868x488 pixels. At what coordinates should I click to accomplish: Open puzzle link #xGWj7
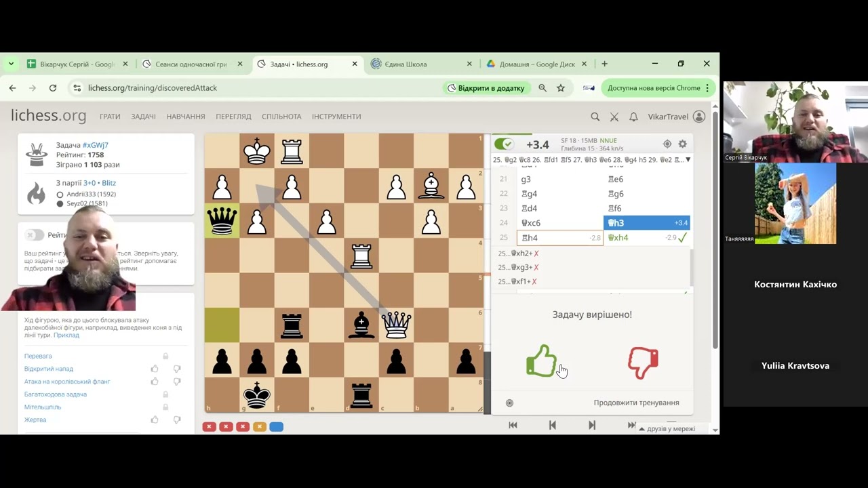pos(95,145)
